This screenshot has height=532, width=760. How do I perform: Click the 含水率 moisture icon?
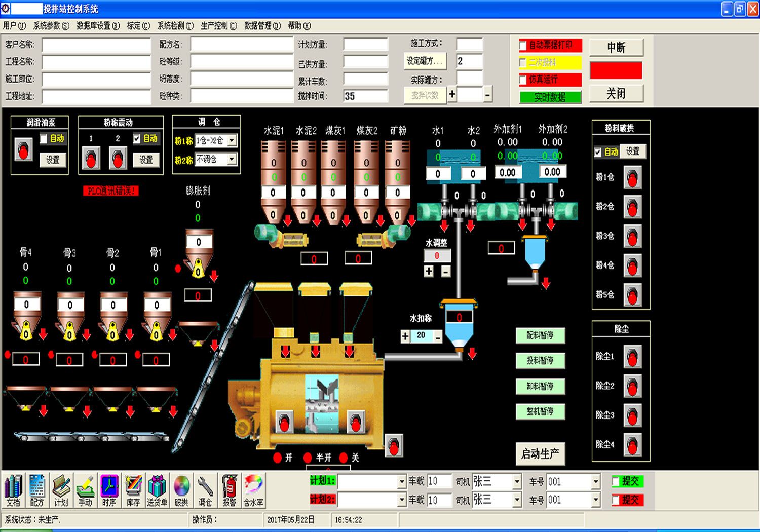point(253,489)
